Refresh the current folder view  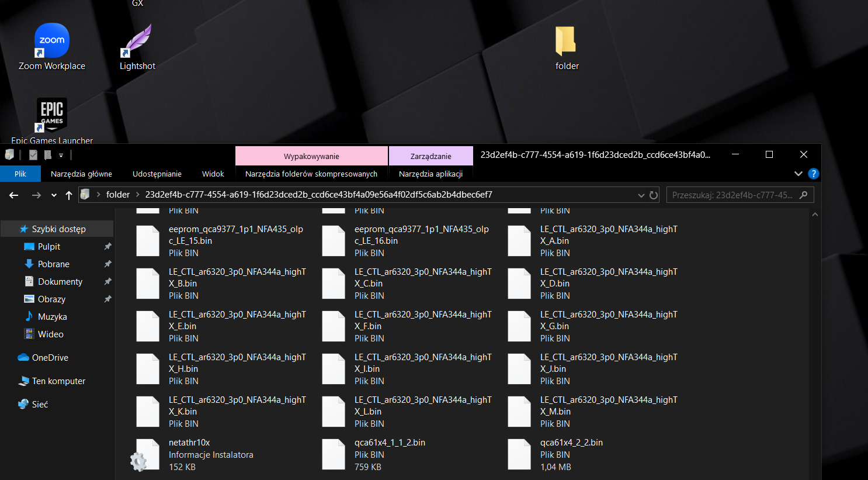click(654, 195)
